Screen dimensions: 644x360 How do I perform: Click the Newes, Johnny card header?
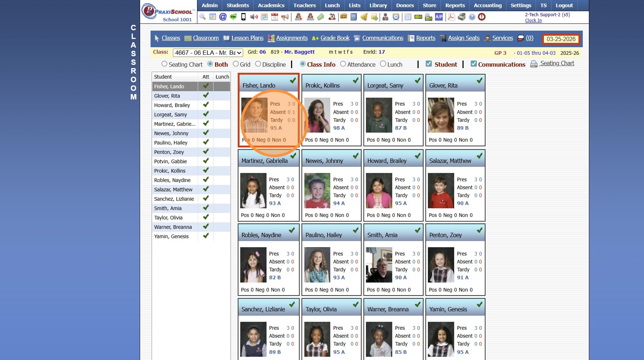coord(331,159)
